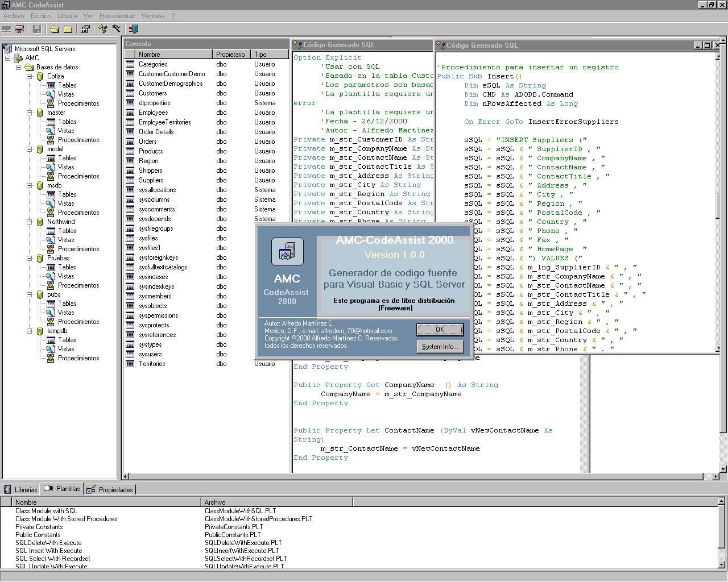The height and width of the screenshot is (582, 728).
Task: Collapse the Bases de datos node
Action: [19, 67]
